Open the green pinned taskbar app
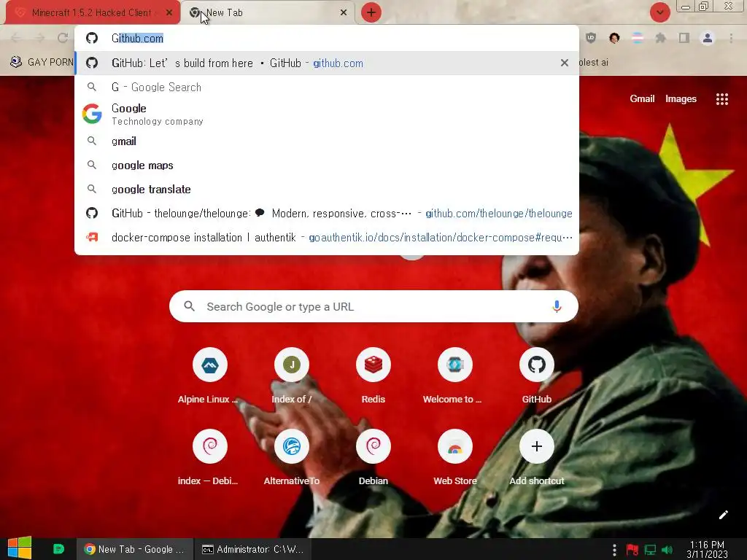747x560 pixels. point(58,549)
